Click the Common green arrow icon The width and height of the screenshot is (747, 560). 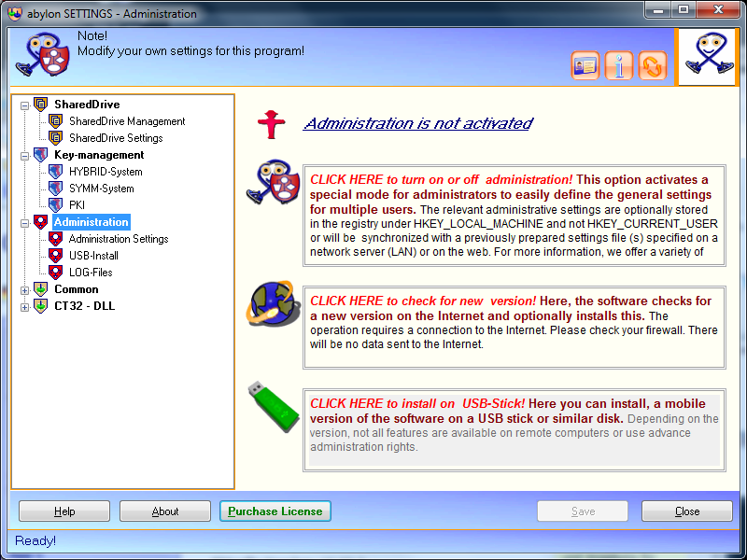[40, 289]
